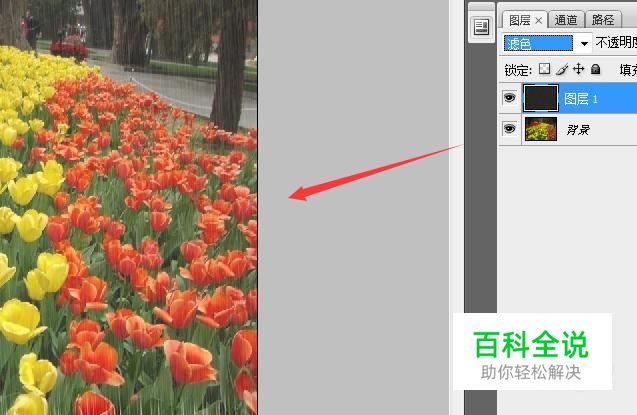The image size is (637, 415).
Task: Click the blend mode dropdown arrow
Action: pyautogui.click(x=584, y=43)
